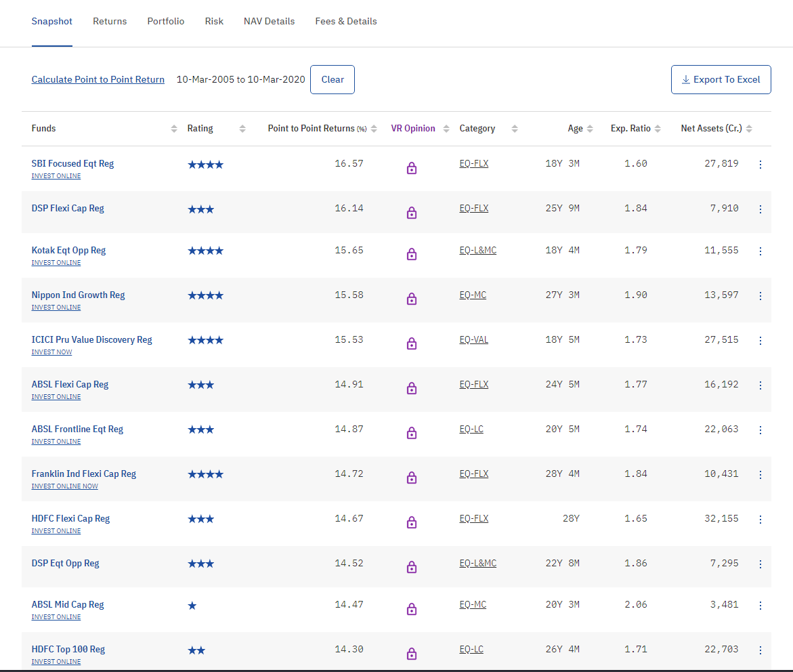Open the NAV Details tab
The width and height of the screenshot is (793, 672).
point(269,21)
